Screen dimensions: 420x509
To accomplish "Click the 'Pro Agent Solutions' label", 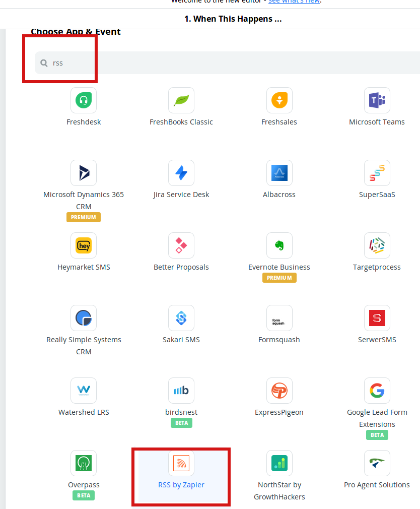I will tap(377, 485).
